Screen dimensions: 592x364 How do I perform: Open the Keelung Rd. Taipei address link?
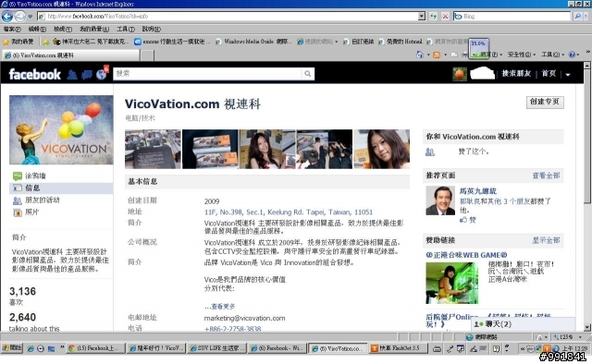[289, 212]
